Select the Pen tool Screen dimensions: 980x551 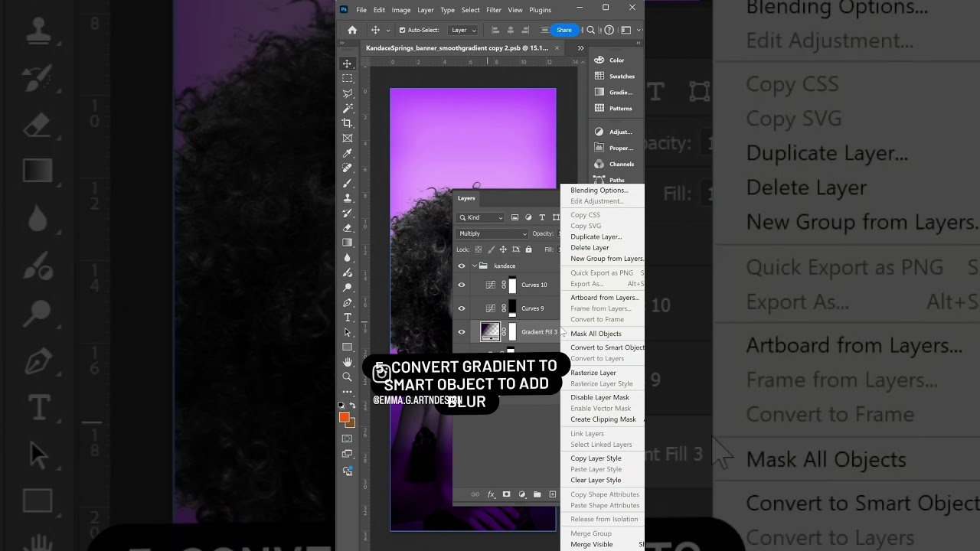[348, 302]
